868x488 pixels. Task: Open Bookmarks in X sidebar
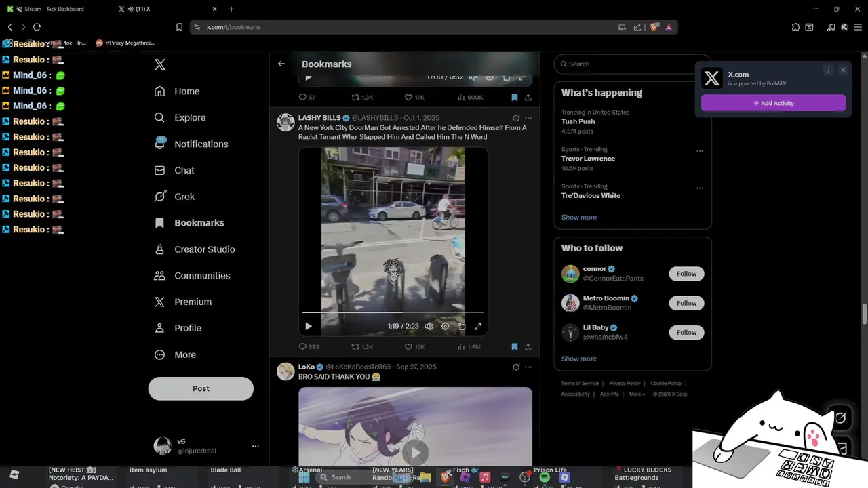(189, 223)
